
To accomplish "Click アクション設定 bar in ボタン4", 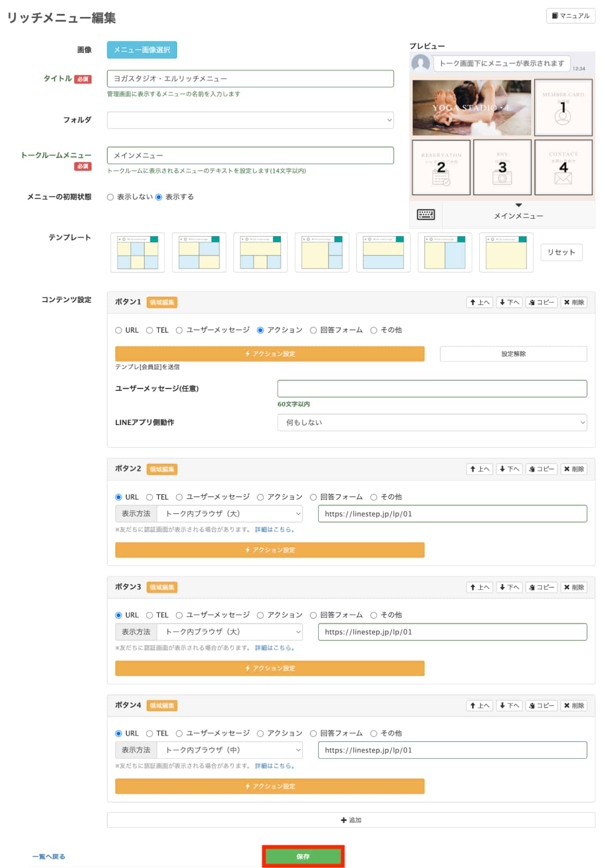I will pos(270,786).
